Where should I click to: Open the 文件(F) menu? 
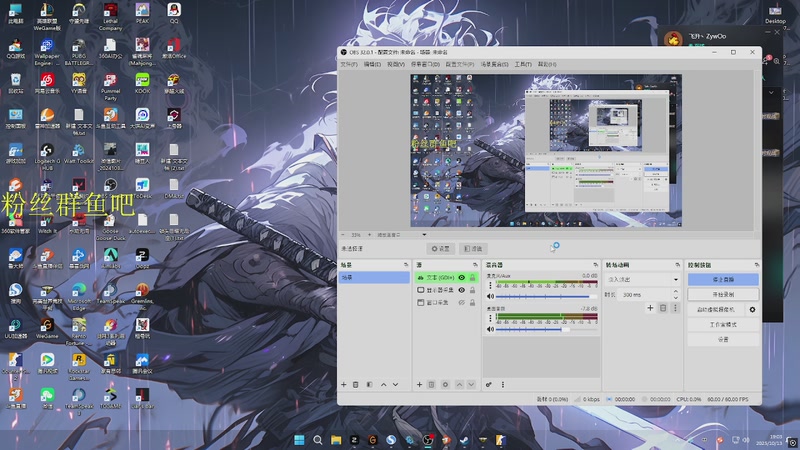pos(349,64)
